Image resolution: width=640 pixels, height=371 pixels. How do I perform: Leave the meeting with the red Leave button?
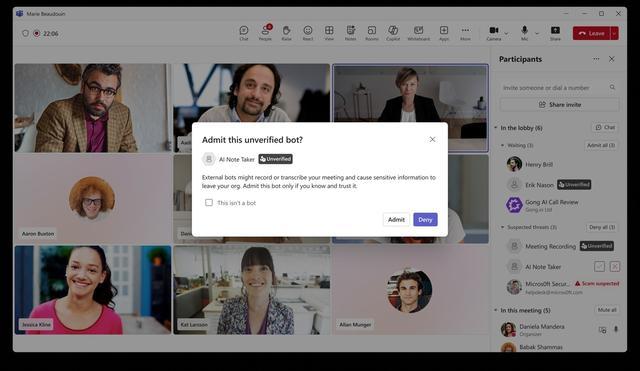pos(591,33)
